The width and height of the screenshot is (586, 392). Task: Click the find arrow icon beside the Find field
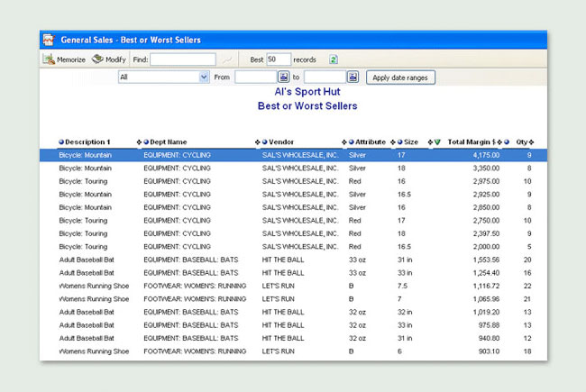point(228,60)
